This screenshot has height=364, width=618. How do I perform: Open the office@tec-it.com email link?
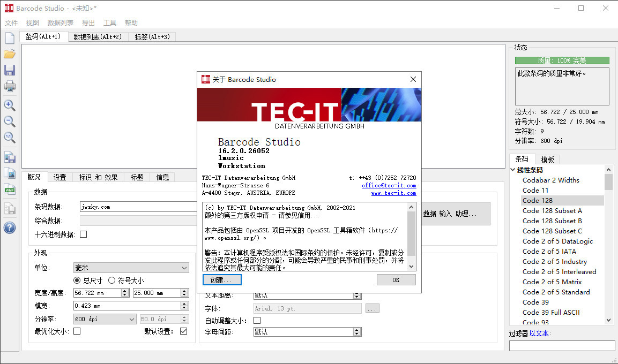[x=389, y=185]
